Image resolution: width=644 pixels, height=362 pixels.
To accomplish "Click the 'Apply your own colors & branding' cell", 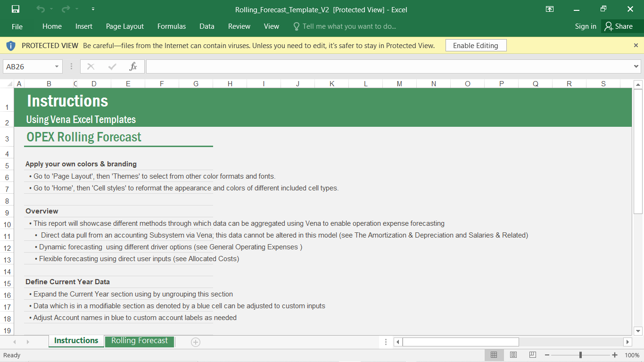I will pos(81,164).
